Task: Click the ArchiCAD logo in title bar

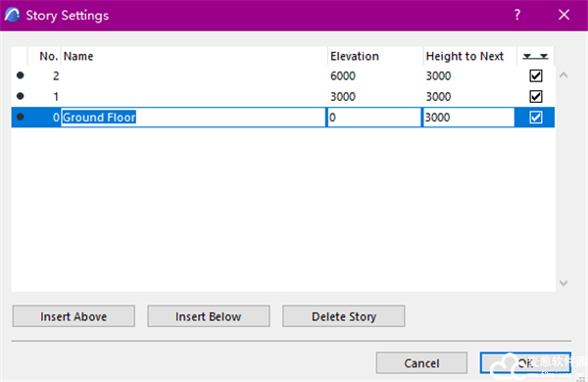Action: pyautogui.click(x=13, y=15)
